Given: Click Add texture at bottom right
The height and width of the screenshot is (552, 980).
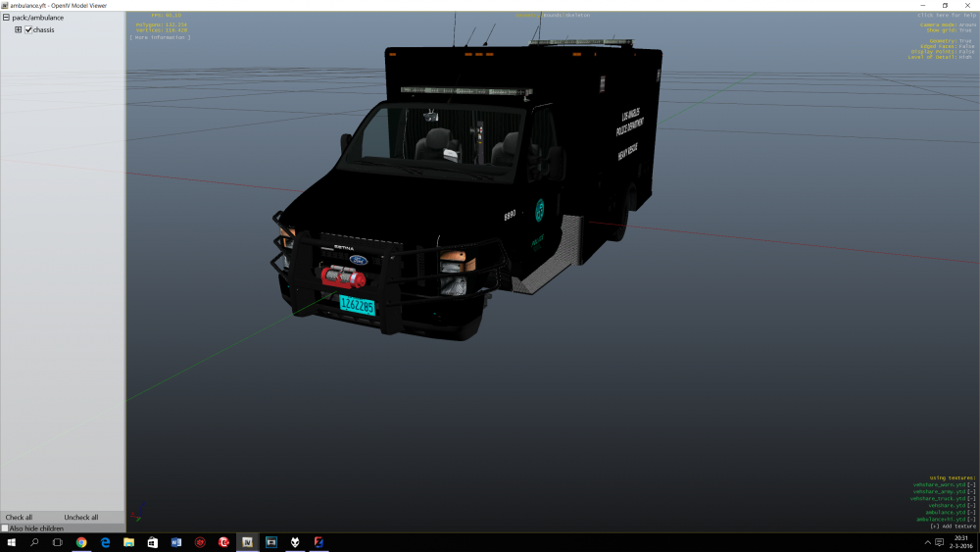Looking at the screenshot, I should (953, 527).
